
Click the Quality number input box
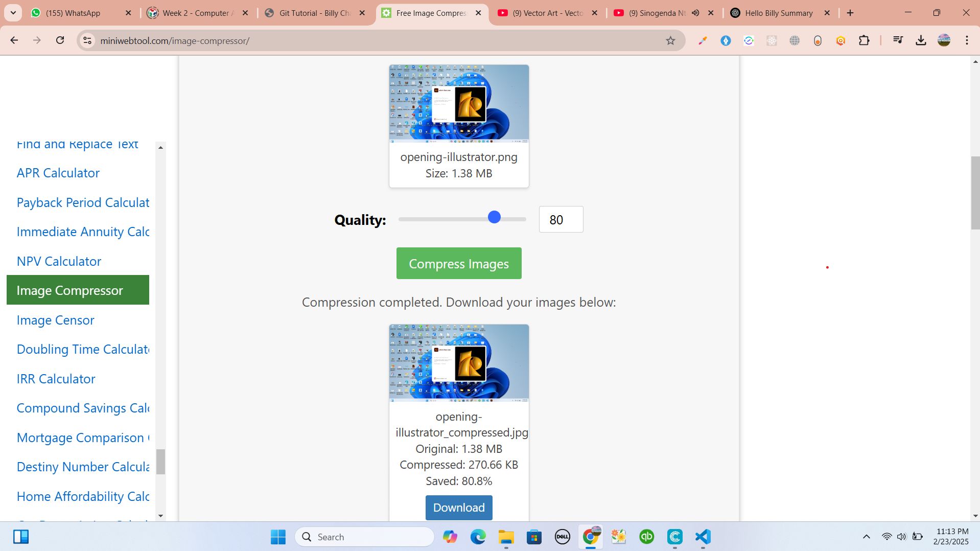561,219
